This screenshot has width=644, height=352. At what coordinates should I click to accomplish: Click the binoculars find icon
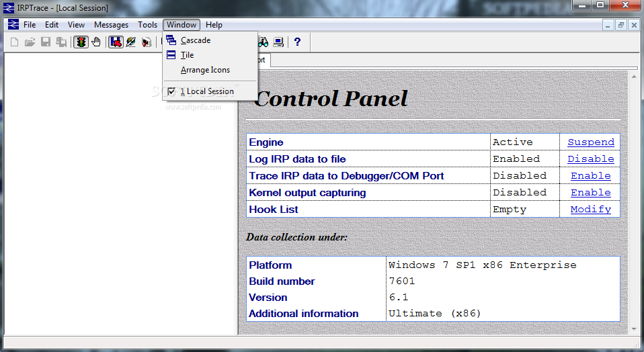pyautogui.click(x=264, y=42)
